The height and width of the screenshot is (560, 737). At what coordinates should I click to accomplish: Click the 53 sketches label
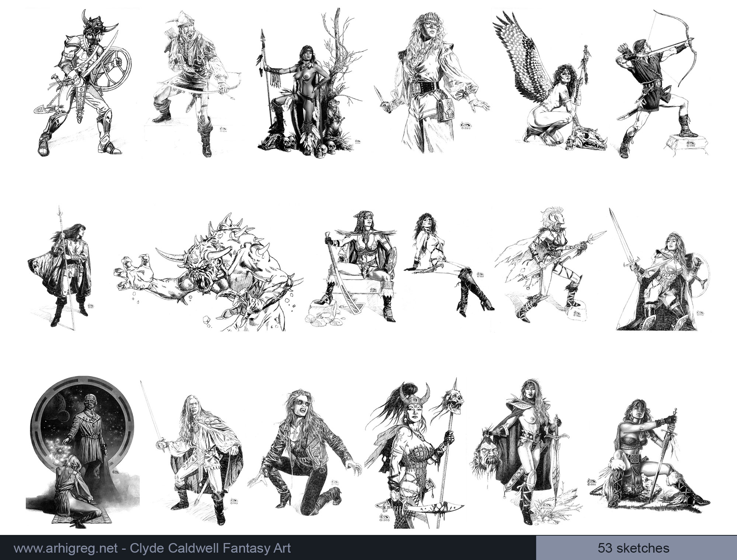633,548
